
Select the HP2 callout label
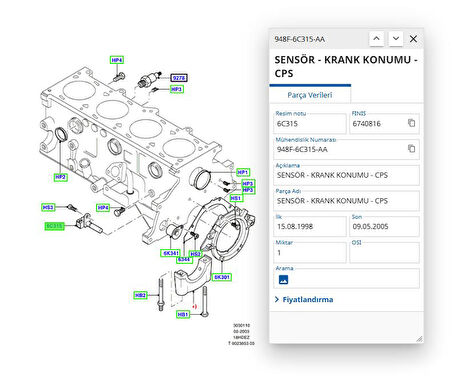pos(60,177)
